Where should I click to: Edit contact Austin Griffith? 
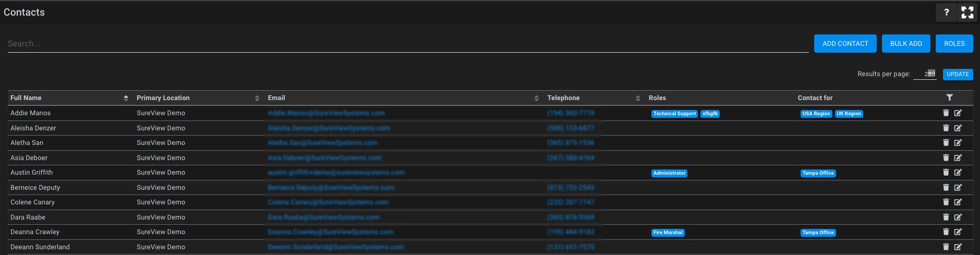(x=958, y=172)
